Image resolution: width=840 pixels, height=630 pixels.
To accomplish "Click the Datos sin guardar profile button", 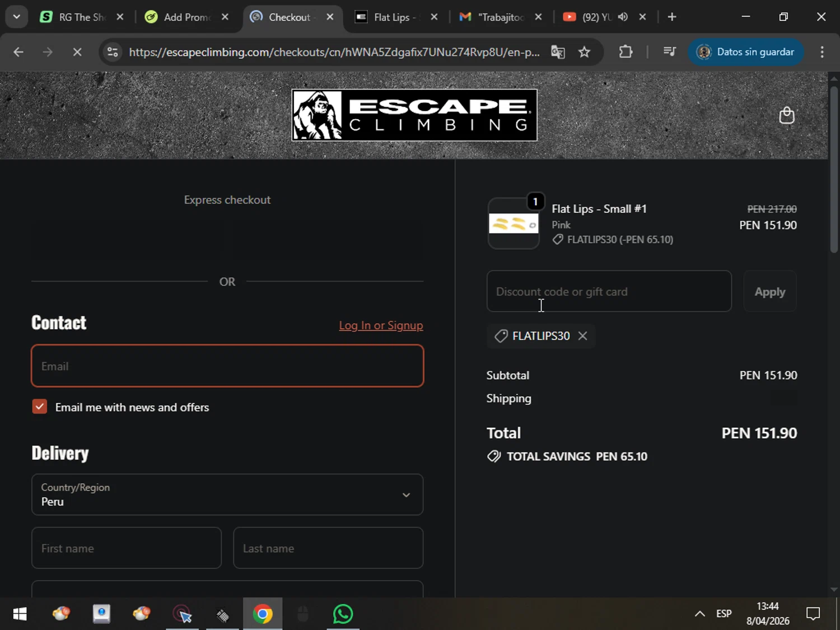I will 745,52.
